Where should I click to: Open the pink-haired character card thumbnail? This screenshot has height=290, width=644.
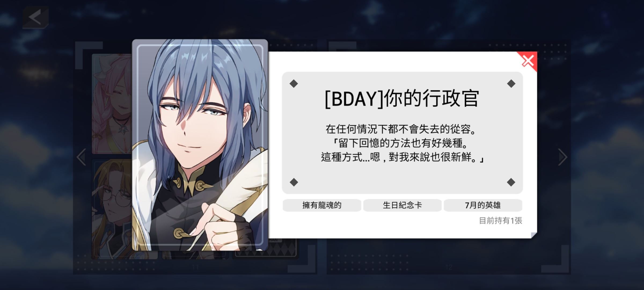(112, 104)
